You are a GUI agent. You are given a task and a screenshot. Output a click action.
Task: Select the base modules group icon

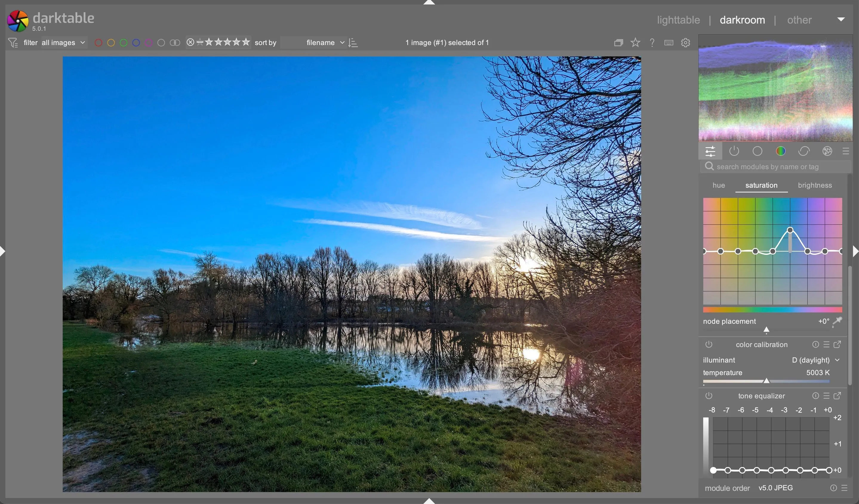pos(758,151)
